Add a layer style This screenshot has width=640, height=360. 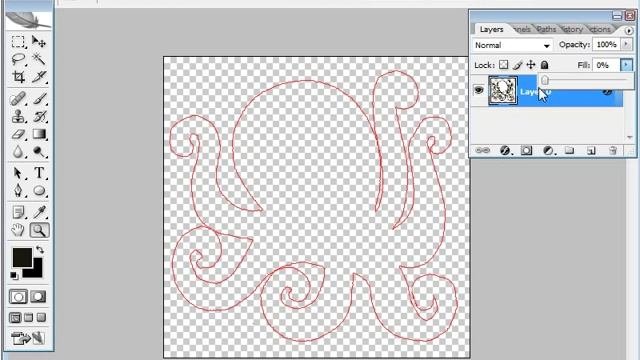click(x=505, y=151)
